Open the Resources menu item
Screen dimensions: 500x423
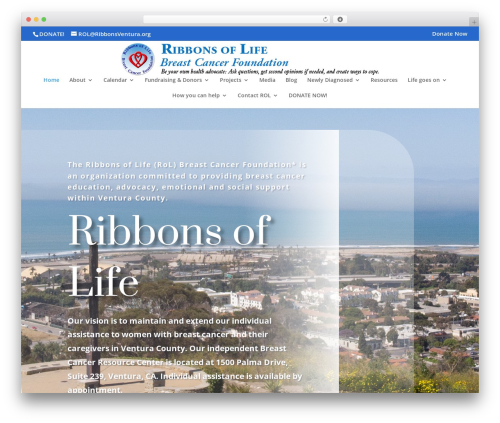click(x=384, y=80)
